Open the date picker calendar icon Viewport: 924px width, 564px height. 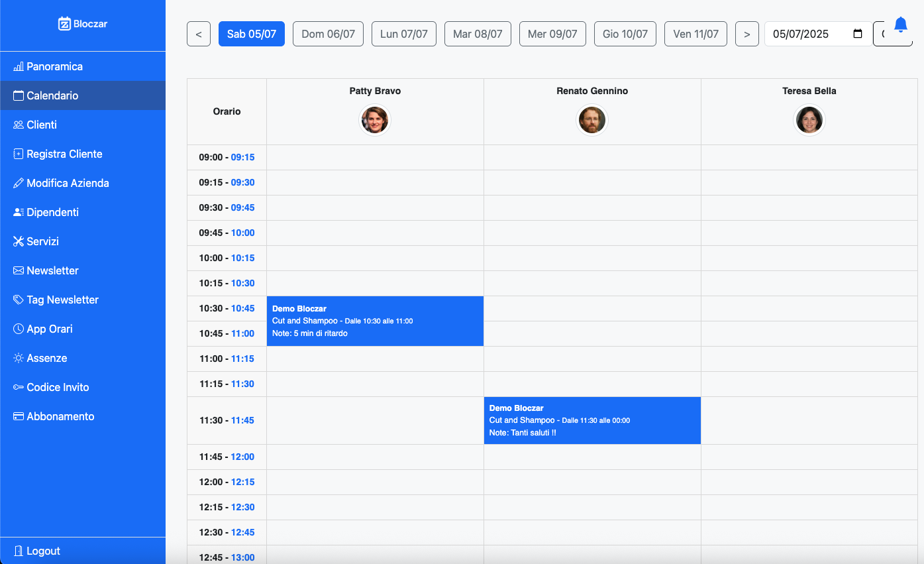click(x=858, y=34)
